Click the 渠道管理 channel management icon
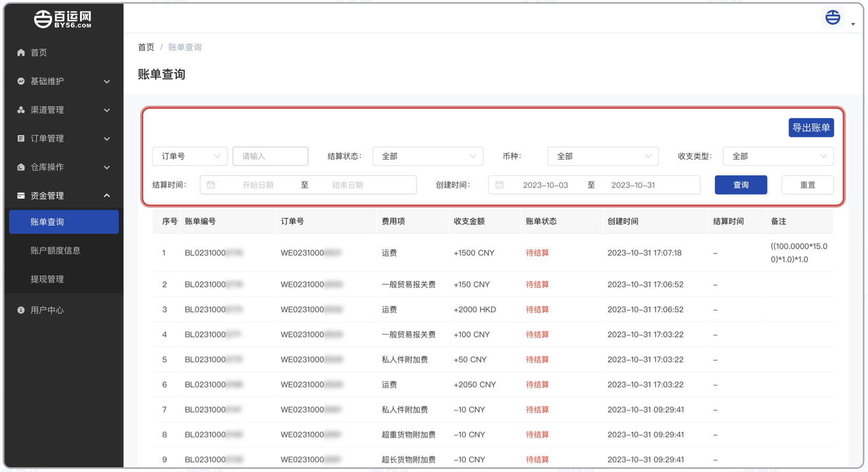This screenshot has height=472, width=868. pos(20,110)
